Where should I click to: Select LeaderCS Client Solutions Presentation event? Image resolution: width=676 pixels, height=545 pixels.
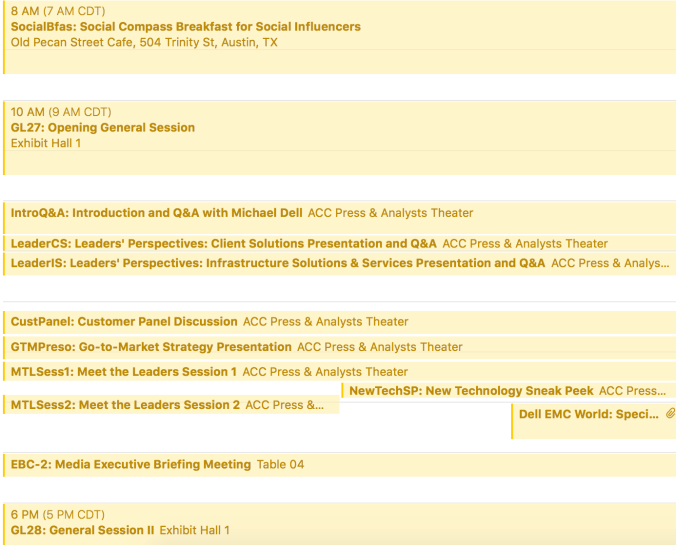tap(224, 243)
